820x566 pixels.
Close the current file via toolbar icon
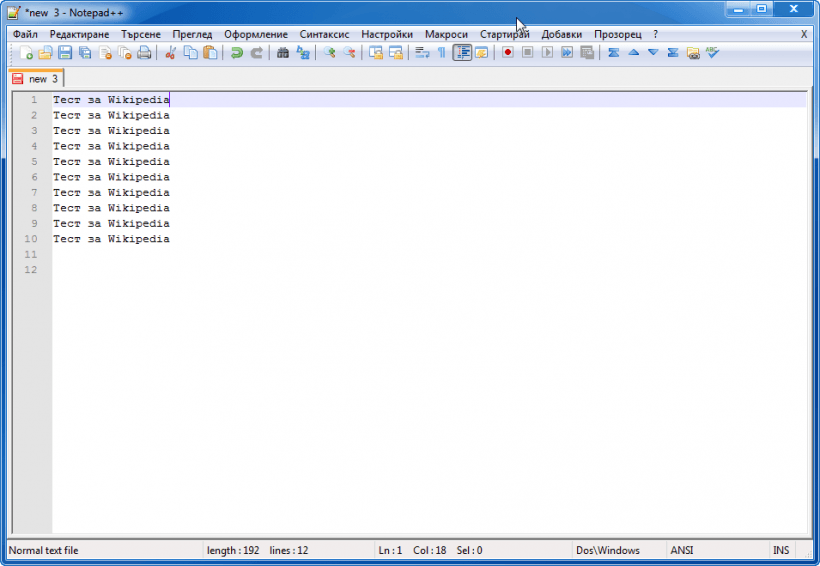pos(105,52)
